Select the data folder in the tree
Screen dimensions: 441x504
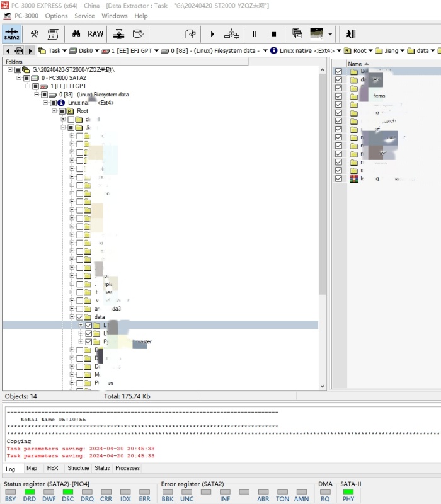[100, 317]
